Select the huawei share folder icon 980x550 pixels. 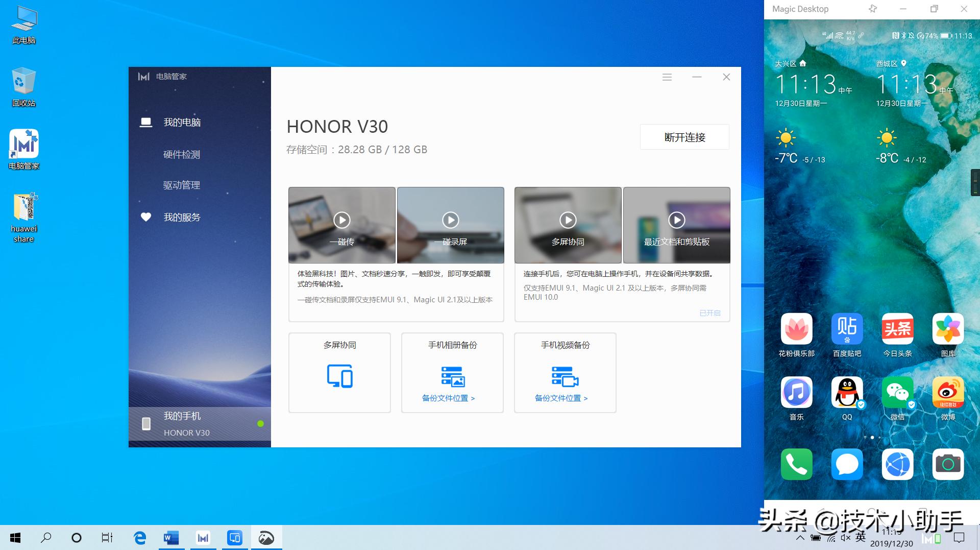[24, 218]
